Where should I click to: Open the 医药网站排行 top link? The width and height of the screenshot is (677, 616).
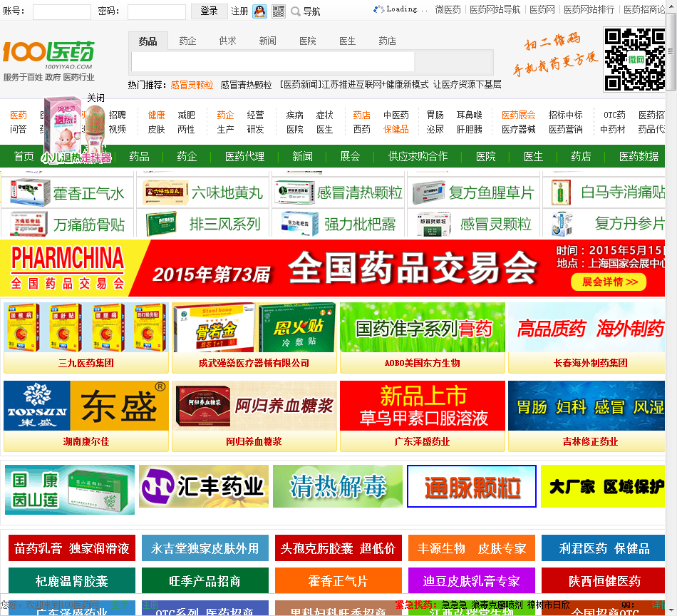click(589, 9)
